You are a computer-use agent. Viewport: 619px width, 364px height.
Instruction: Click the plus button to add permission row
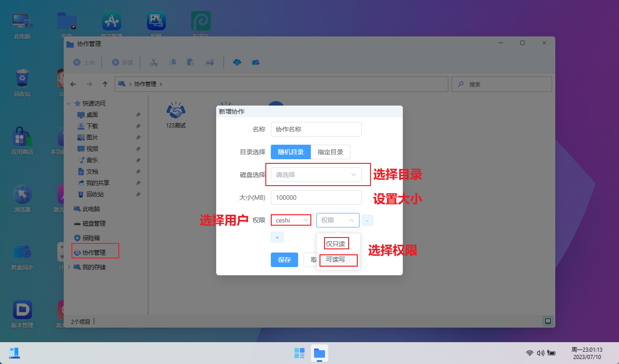[x=277, y=237]
